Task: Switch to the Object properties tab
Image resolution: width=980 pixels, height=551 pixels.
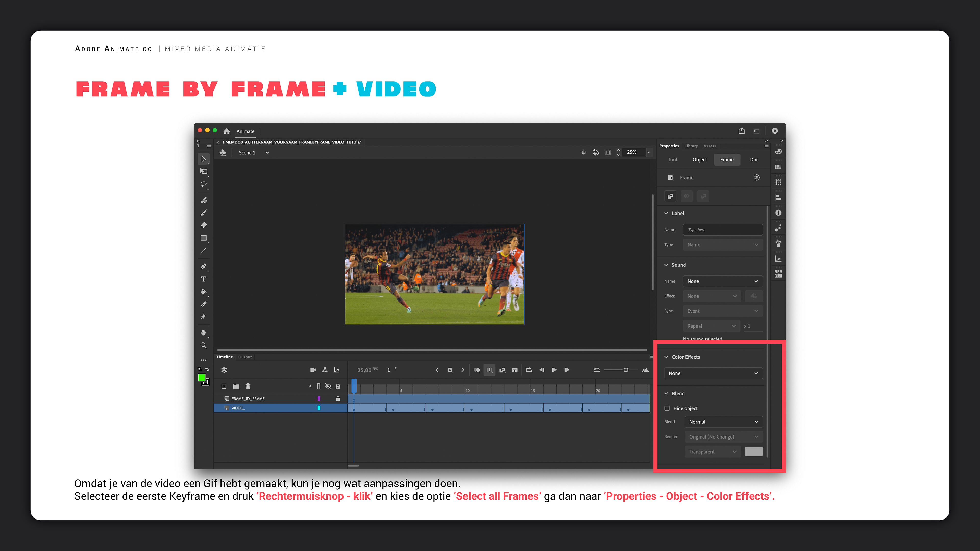Action: pyautogui.click(x=699, y=160)
